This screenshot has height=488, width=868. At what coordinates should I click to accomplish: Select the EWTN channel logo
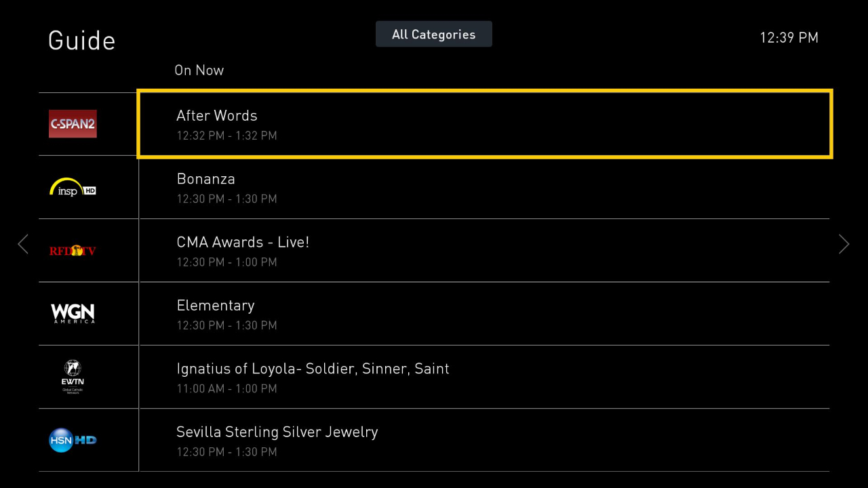(73, 377)
